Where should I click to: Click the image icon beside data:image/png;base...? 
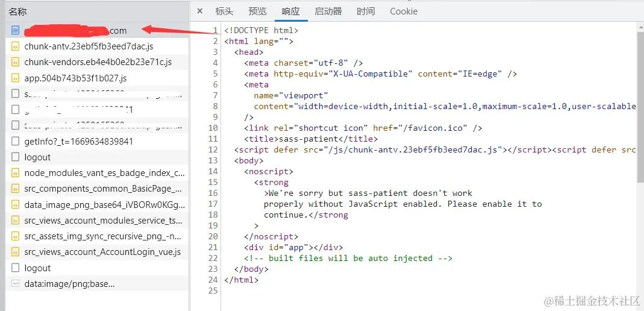(x=15, y=283)
